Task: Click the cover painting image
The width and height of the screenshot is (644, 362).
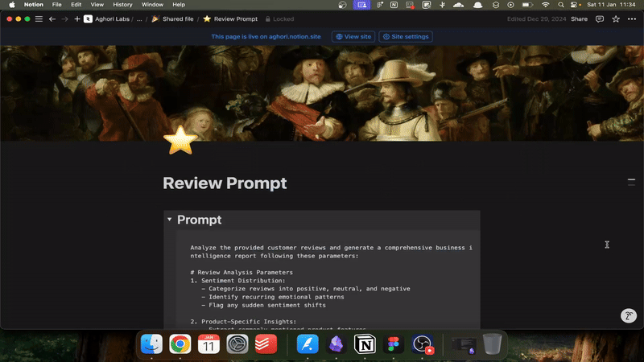Action: (322, 93)
